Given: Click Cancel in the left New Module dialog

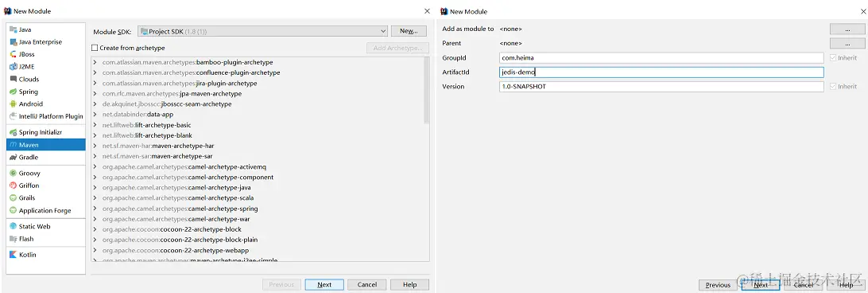Looking at the screenshot, I should point(367,285).
